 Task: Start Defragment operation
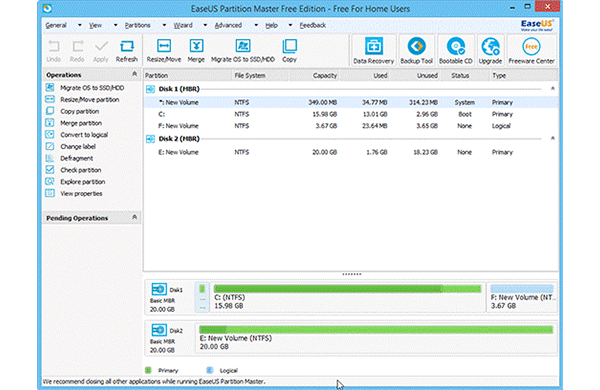tap(69, 158)
